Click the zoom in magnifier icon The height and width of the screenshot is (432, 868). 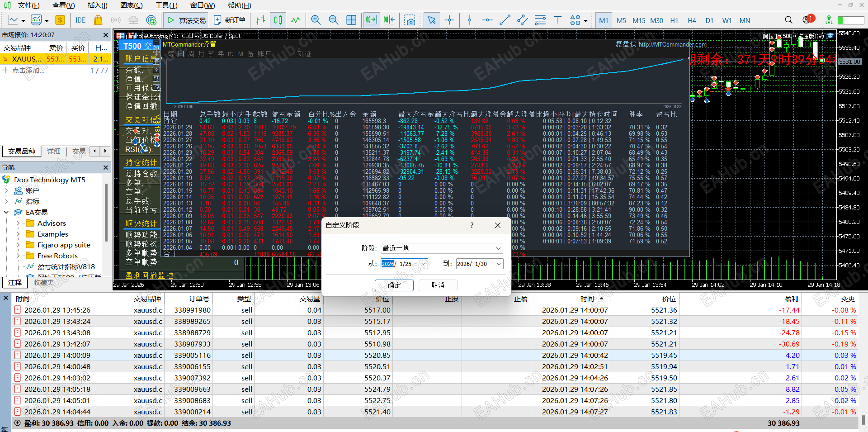[316, 20]
